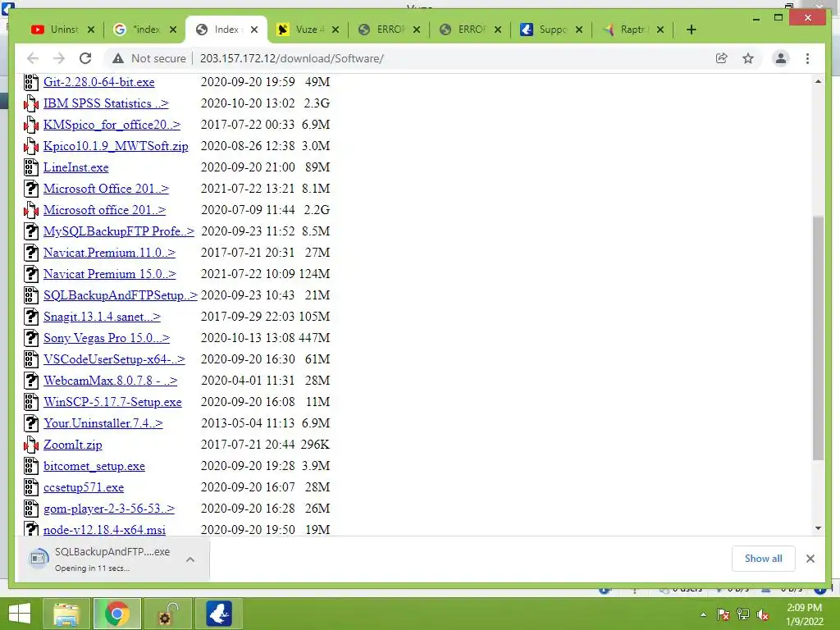Open Navicat Premium 15.0 link

pos(110,274)
